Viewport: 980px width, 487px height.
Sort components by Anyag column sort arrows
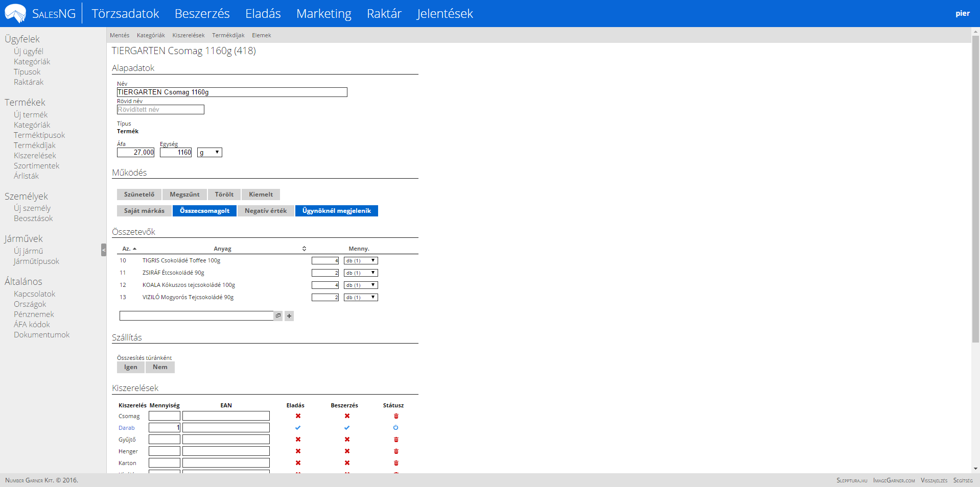click(304, 249)
